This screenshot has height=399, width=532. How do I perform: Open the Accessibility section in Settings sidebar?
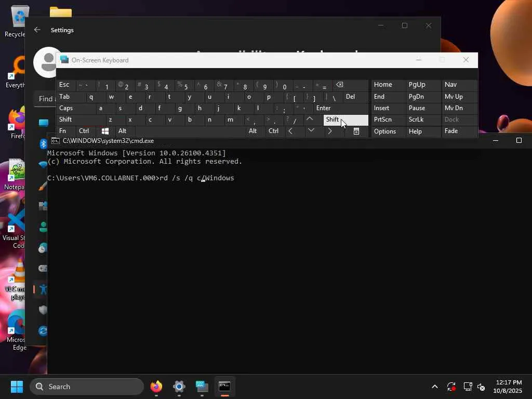[43, 289]
